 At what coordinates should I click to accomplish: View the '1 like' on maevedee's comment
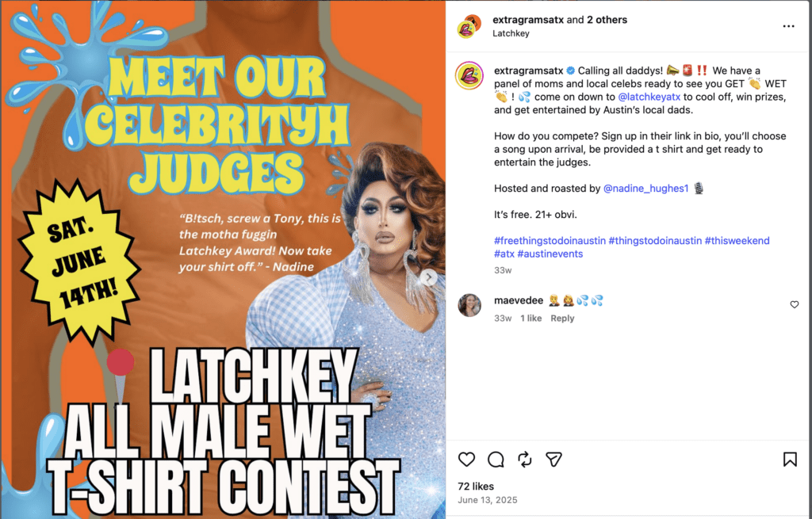click(x=530, y=319)
